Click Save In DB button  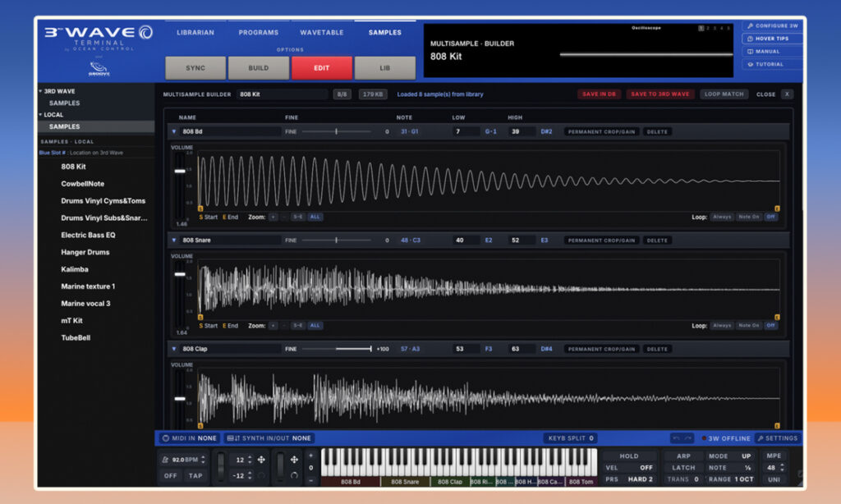(x=599, y=94)
